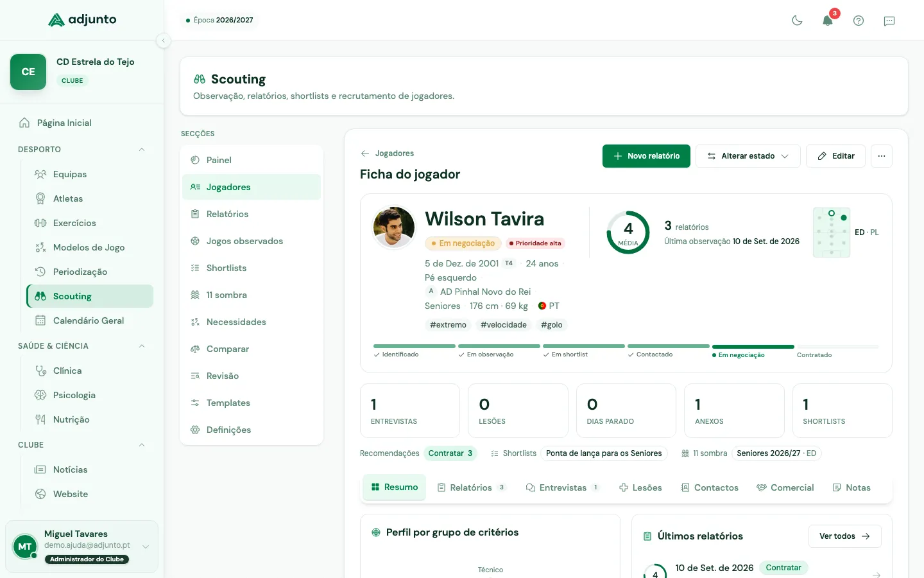Click Ver todos reports button
This screenshot has width=924, height=578.
coord(844,536)
